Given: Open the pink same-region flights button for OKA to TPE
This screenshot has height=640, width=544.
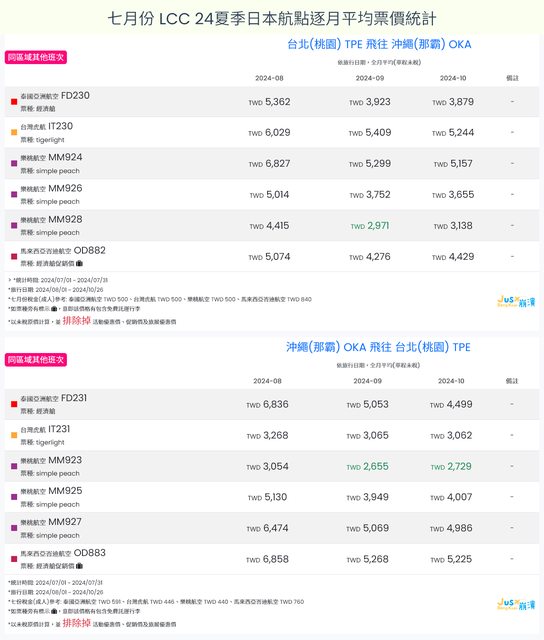Looking at the screenshot, I should (36, 360).
